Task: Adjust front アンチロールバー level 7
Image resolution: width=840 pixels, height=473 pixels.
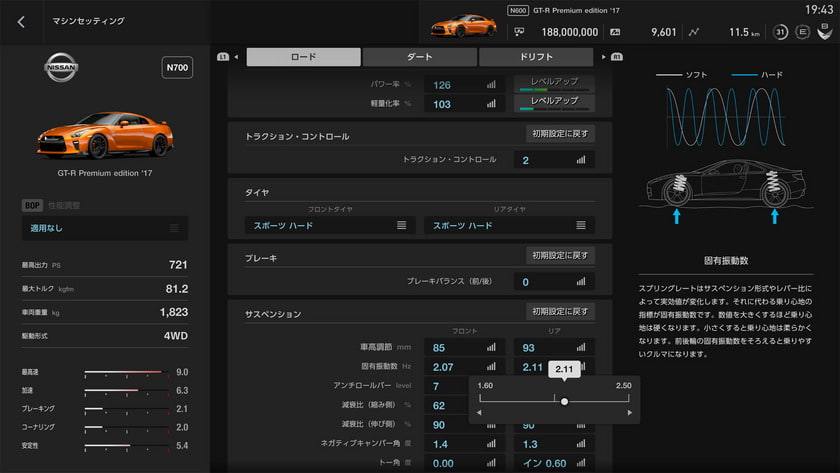Action: click(446, 386)
